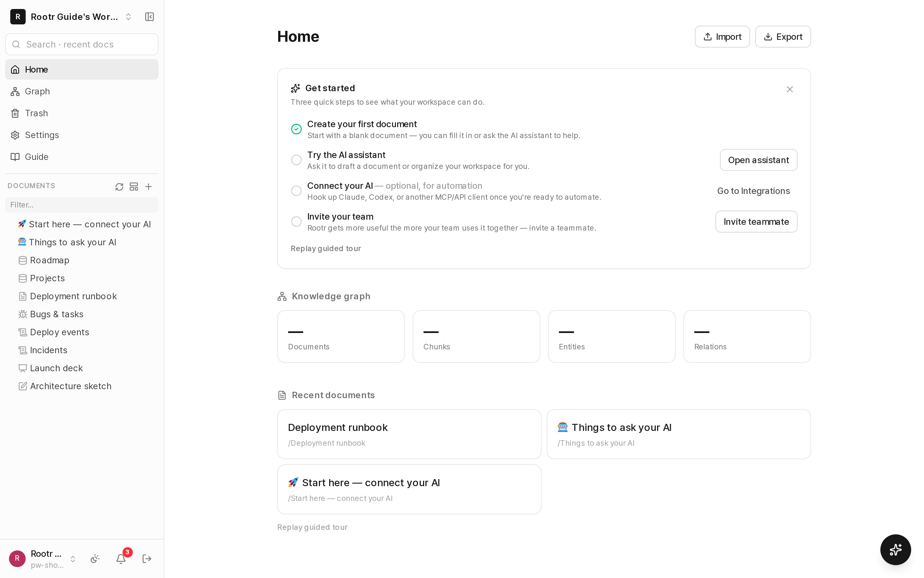This screenshot has width=924, height=578.
Task: Go to Home in sidebar
Action: [82, 70]
